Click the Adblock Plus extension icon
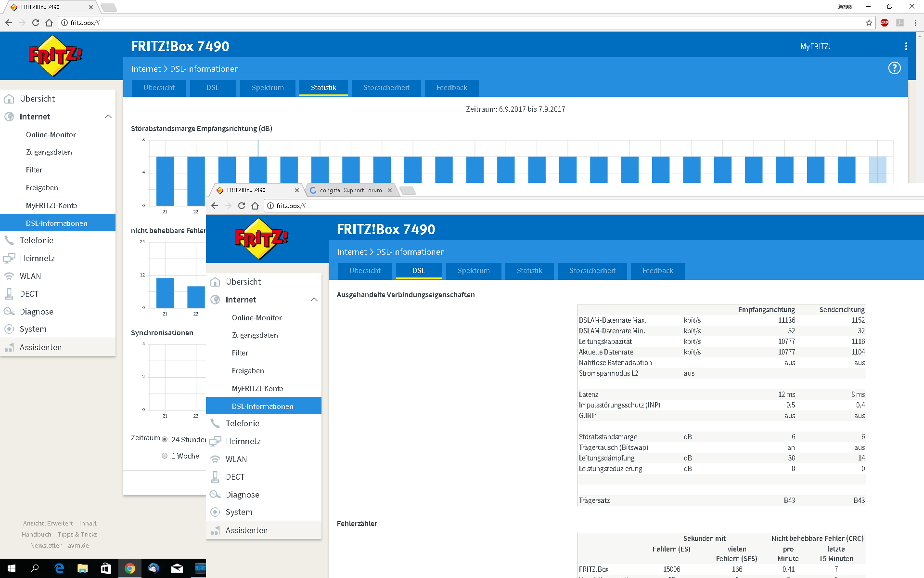The image size is (924, 578). pos(885,23)
